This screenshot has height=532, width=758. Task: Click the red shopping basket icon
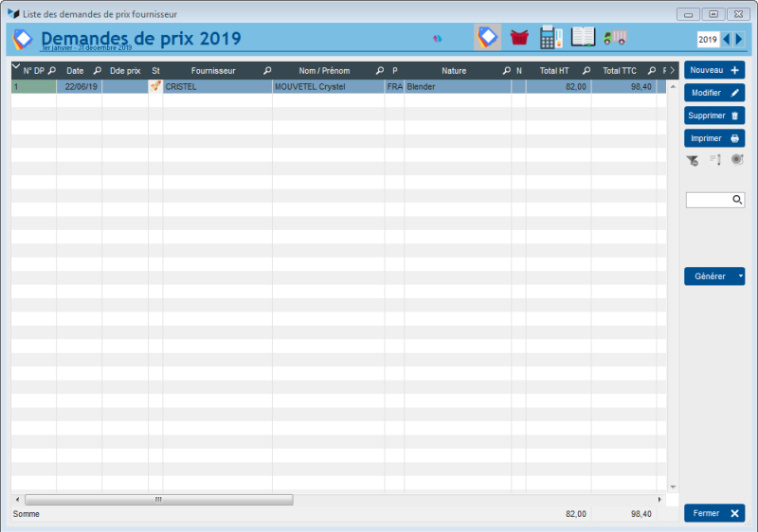(x=518, y=38)
